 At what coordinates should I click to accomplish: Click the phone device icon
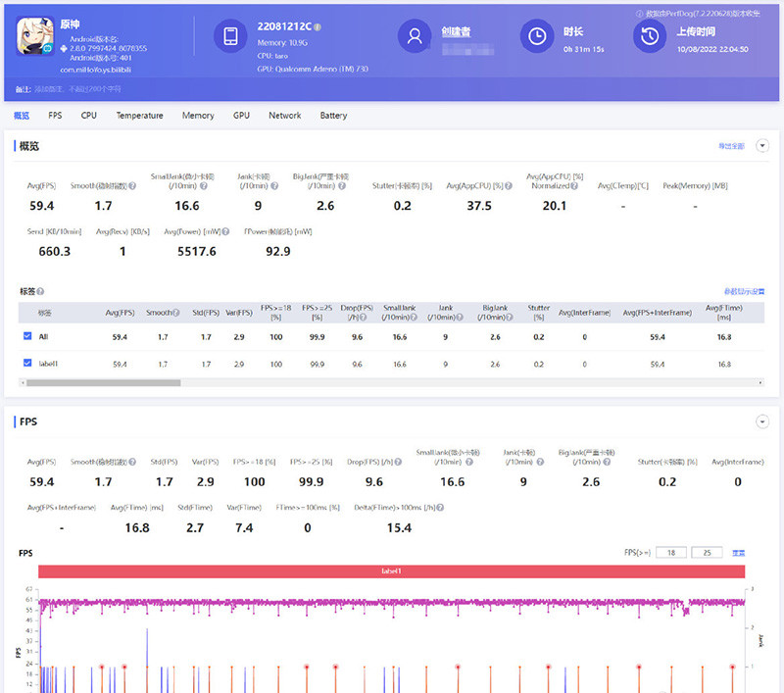click(x=231, y=37)
